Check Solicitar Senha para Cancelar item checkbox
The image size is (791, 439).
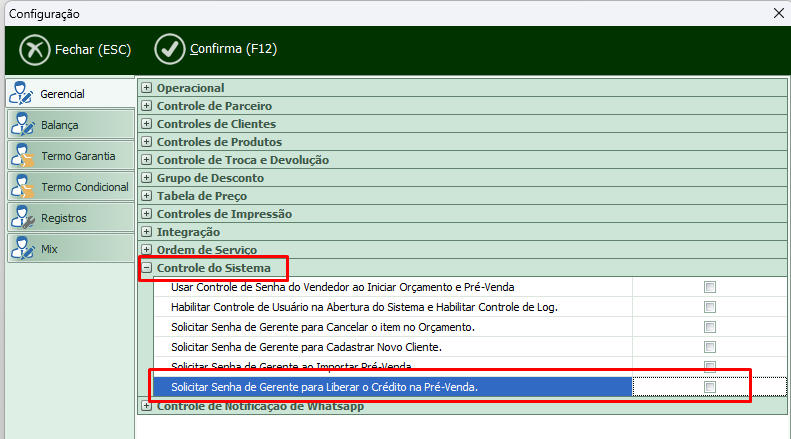coord(710,327)
